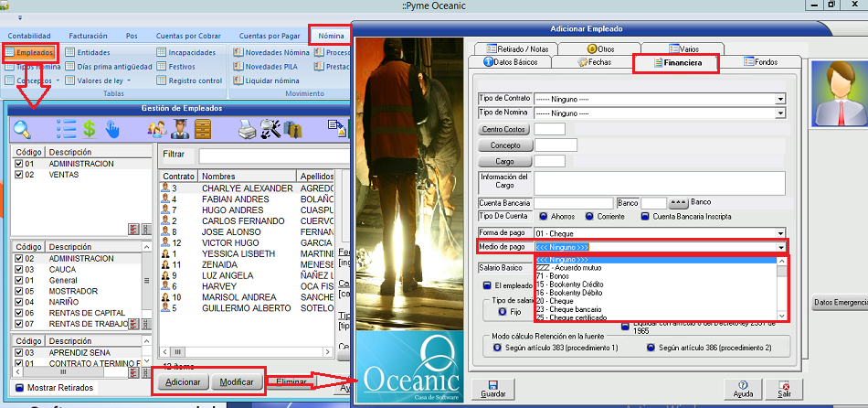Open Entidades from the Tablas group
This screenshot has height=408, width=868.
coord(88,53)
